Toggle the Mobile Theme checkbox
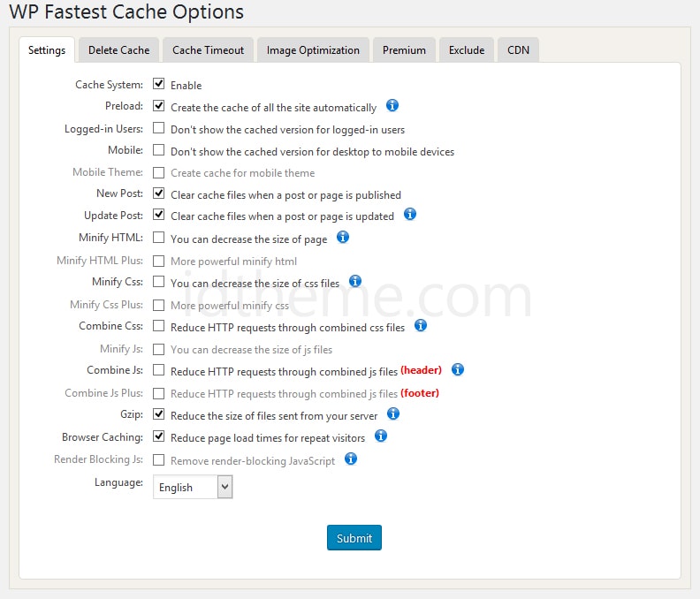This screenshot has width=700, height=599. pyautogui.click(x=158, y=172)
